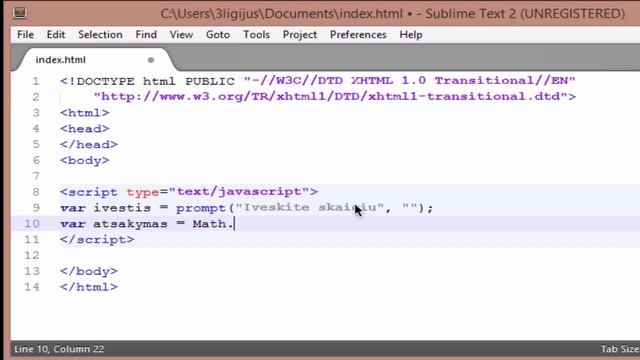The image size is (640, 360).
Task: Click the type attribute on script tag
Action: pos(143,192)
